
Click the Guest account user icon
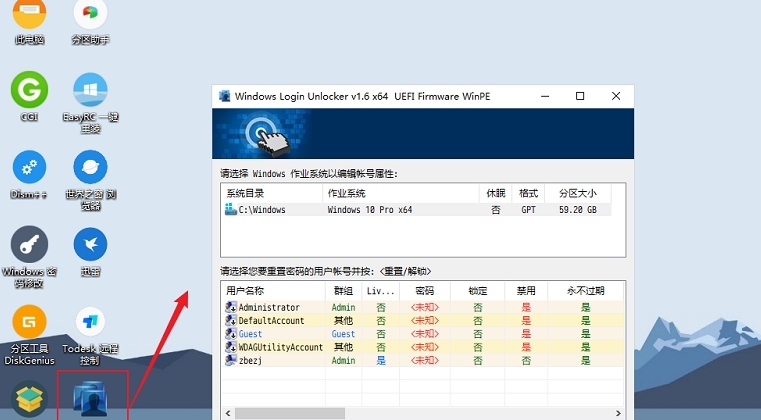(231, 334)
